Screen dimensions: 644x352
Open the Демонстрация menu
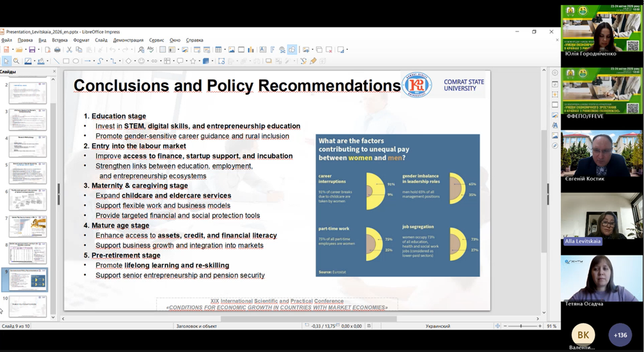point(128,40)
